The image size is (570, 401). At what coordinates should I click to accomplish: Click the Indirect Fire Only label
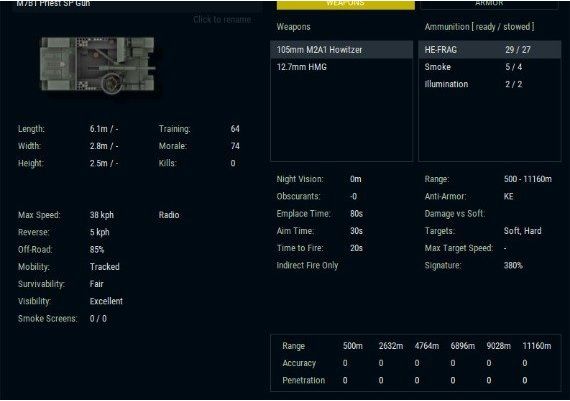tap(308, 265)
